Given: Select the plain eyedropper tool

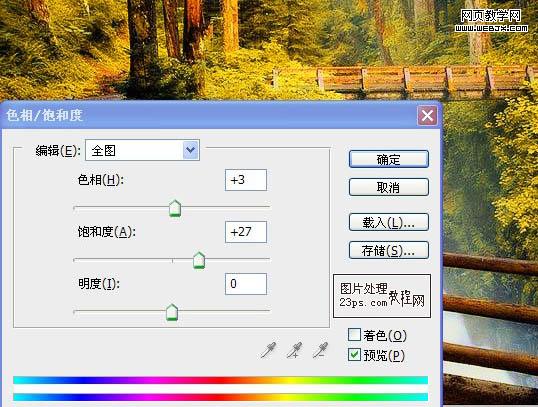Looking at the screenshot, I should tap(268, 350).
